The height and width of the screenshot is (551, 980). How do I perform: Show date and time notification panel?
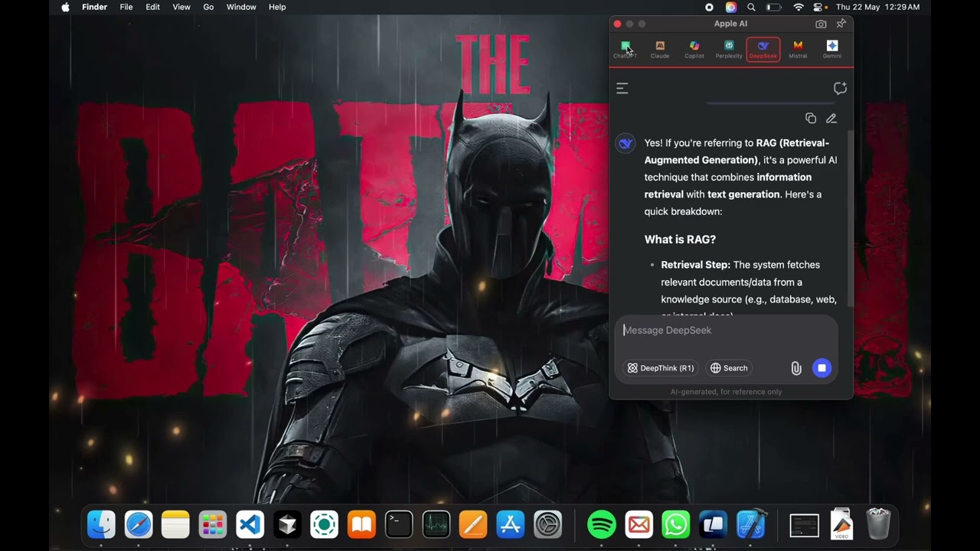point(878,7)
